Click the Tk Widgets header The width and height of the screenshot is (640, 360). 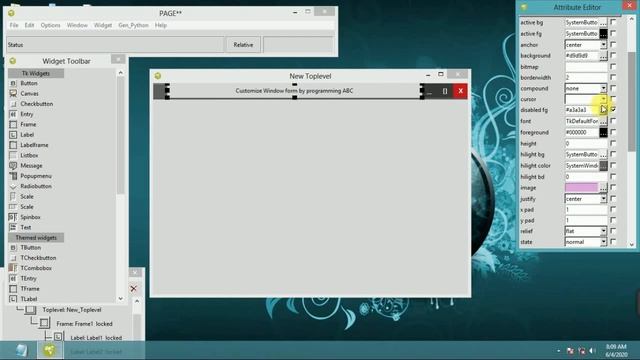tap(36, 73)
